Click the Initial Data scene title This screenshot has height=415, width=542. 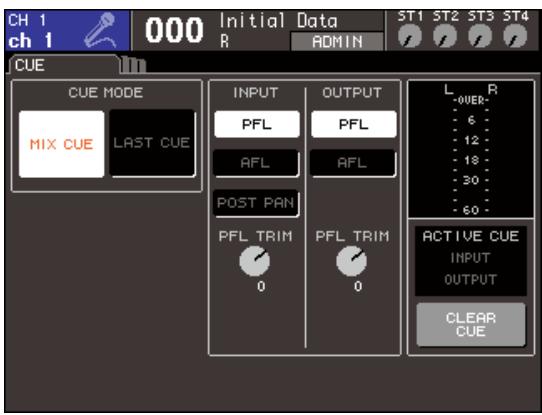coord(279,21)
